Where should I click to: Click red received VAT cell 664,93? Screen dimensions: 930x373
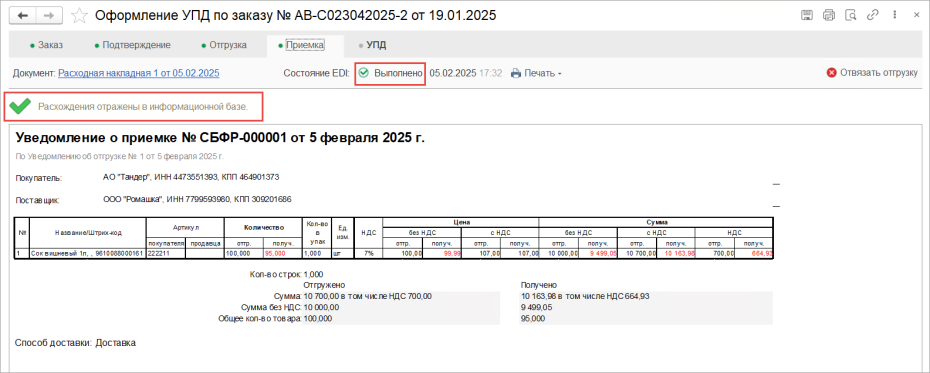click(754, 253)
